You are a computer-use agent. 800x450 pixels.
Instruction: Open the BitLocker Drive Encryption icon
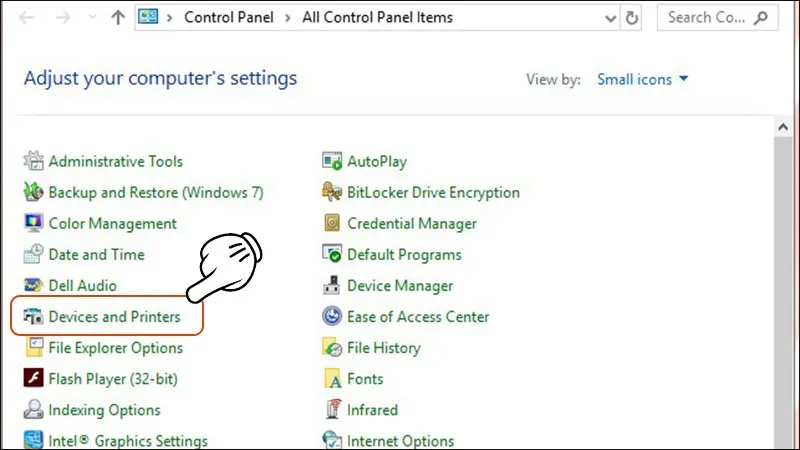(x=332, y=192)
